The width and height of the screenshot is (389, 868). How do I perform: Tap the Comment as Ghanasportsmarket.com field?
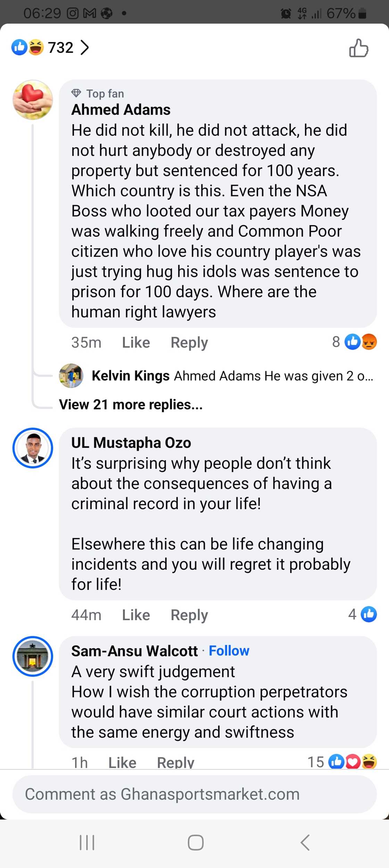[194, 794]
